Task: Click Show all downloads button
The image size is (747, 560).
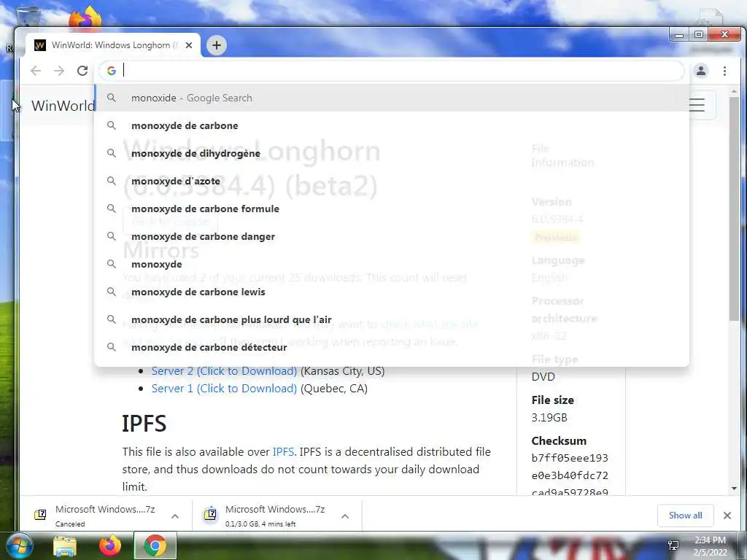Action: pos(685,516)
